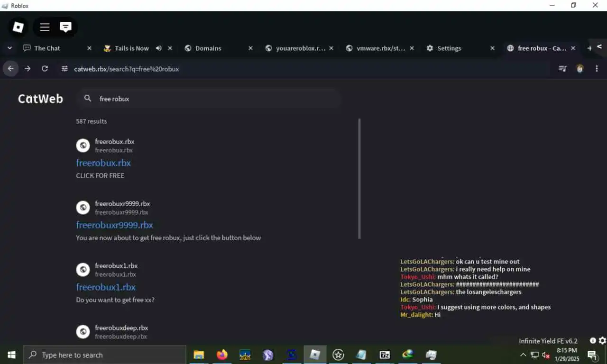Click the globe icon for freerobuxdeep.rbx
This screenshot has width=607, height=364.
[x=83, y=332]
